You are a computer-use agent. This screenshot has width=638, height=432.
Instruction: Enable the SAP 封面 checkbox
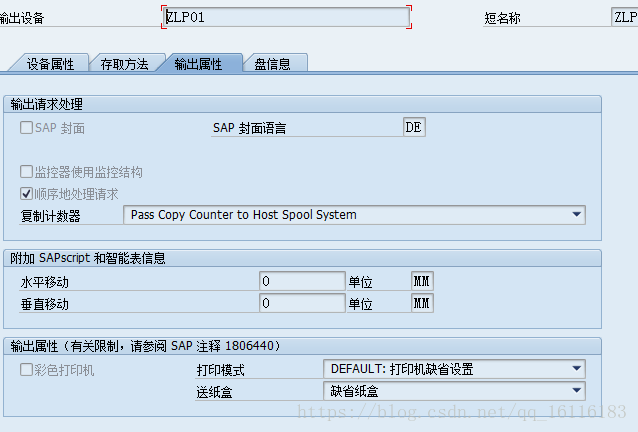(x=26, y=128)
